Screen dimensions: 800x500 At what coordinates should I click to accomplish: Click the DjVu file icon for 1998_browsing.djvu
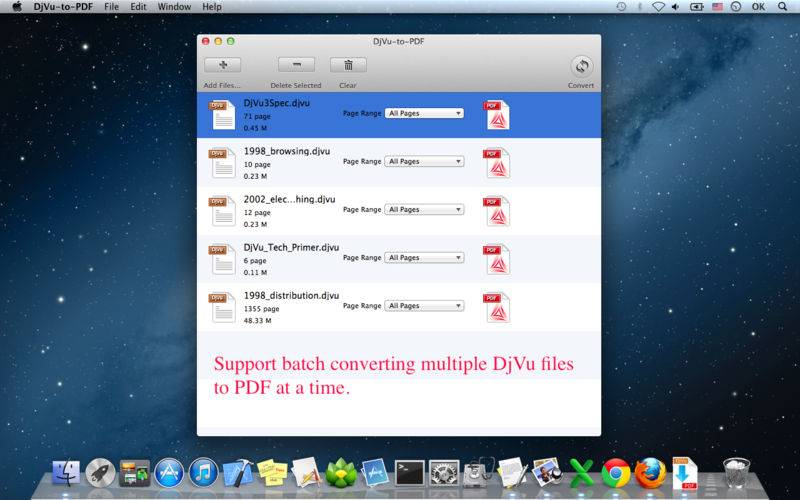(222, 163)
